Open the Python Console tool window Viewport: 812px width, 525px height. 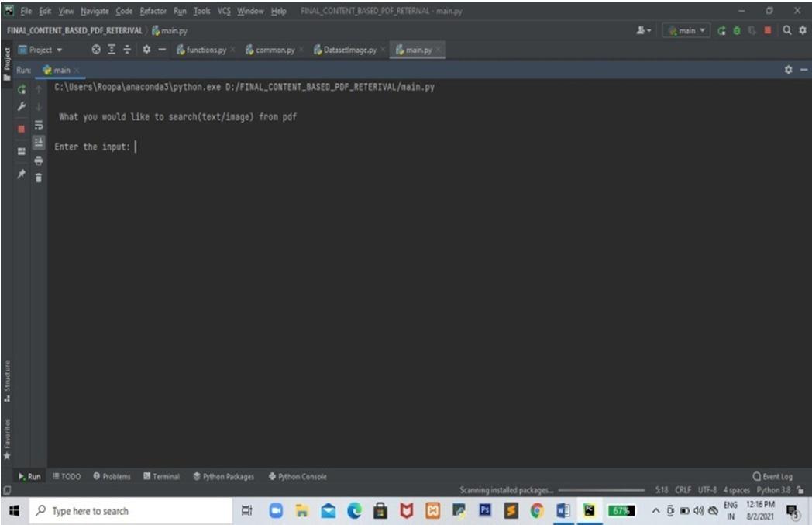point(298,476)
